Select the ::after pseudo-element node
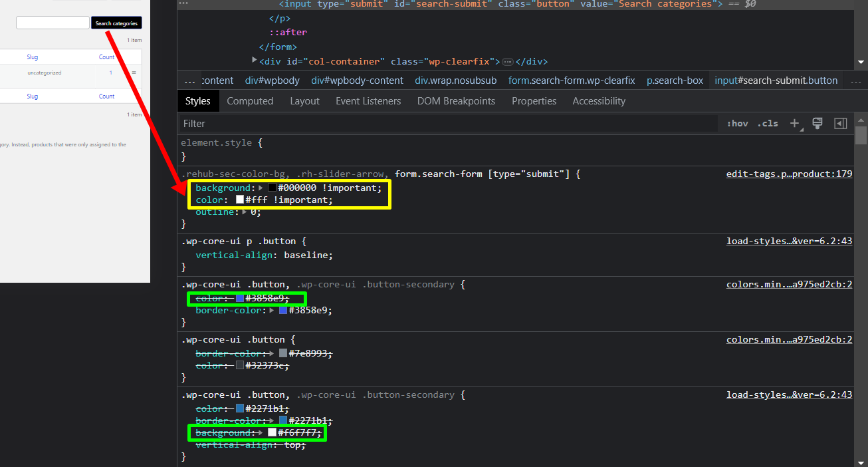The width and height of the screenshot is (868, 467). click(288, 32)
